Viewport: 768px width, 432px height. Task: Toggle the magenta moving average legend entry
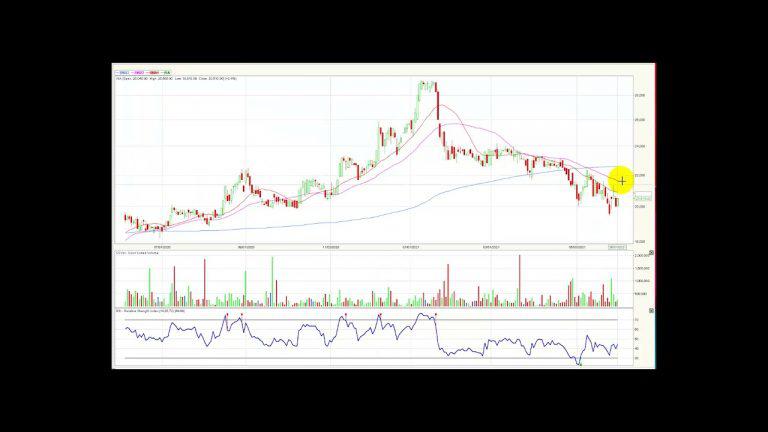click(138, 72)
